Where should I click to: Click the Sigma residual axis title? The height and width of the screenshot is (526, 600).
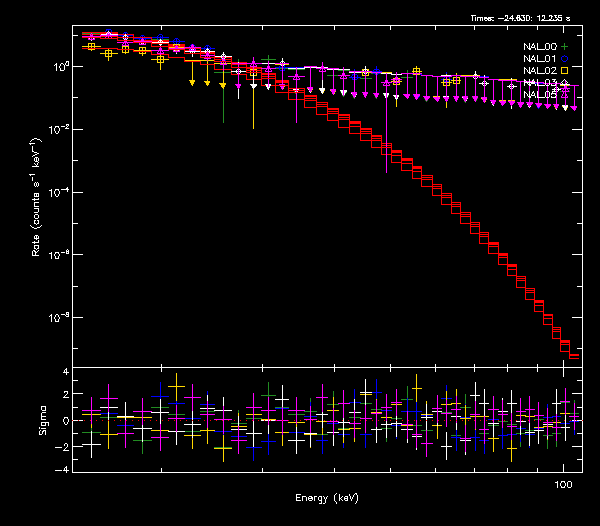point(42,420)
